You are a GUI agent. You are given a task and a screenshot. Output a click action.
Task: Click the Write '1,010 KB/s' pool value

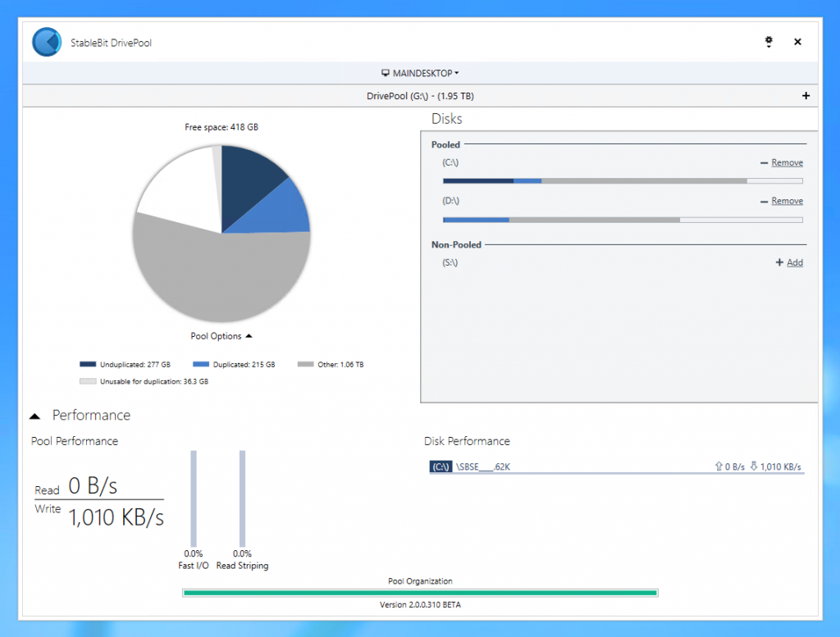[x=116, y=517]
